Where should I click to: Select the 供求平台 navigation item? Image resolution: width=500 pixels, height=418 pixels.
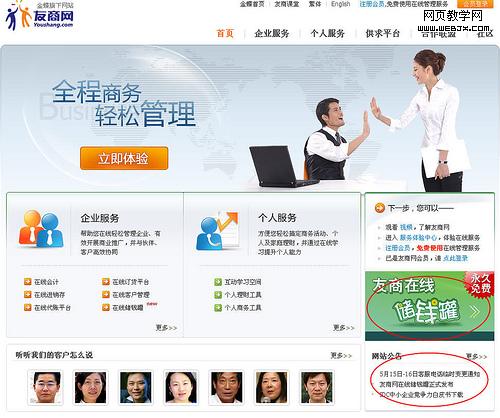point(383,33)
